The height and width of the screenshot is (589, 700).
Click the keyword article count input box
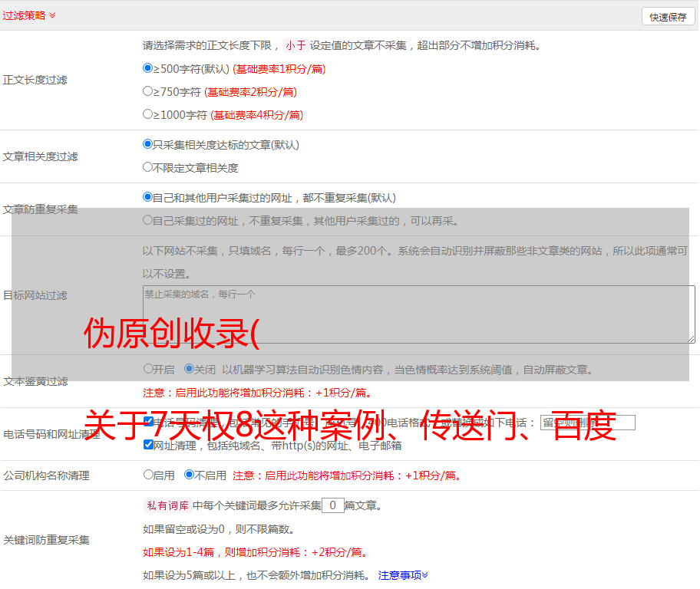coord(332,505)
